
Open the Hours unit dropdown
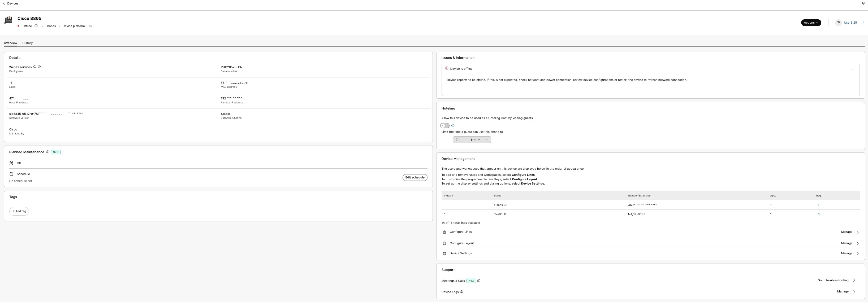[x=480, y=139]
